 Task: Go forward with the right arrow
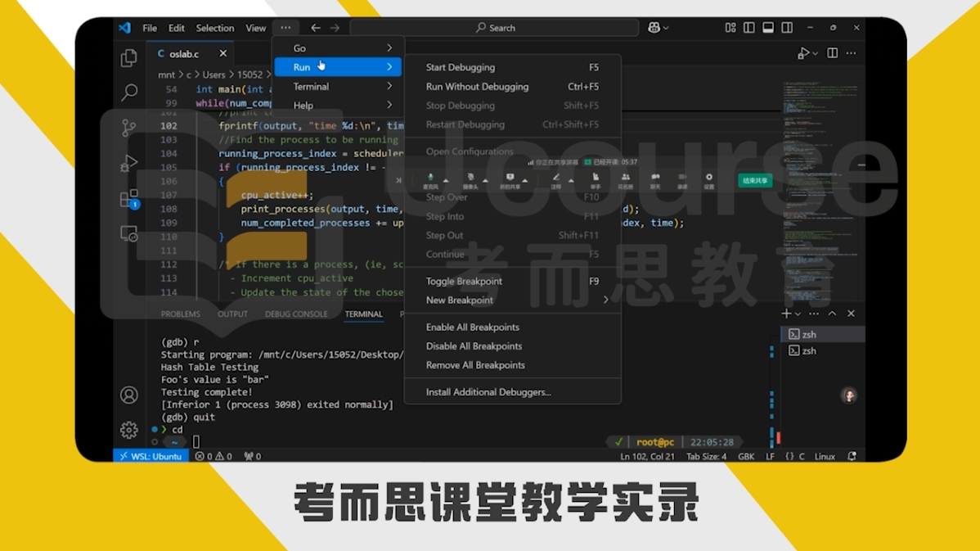coord(335,28)
